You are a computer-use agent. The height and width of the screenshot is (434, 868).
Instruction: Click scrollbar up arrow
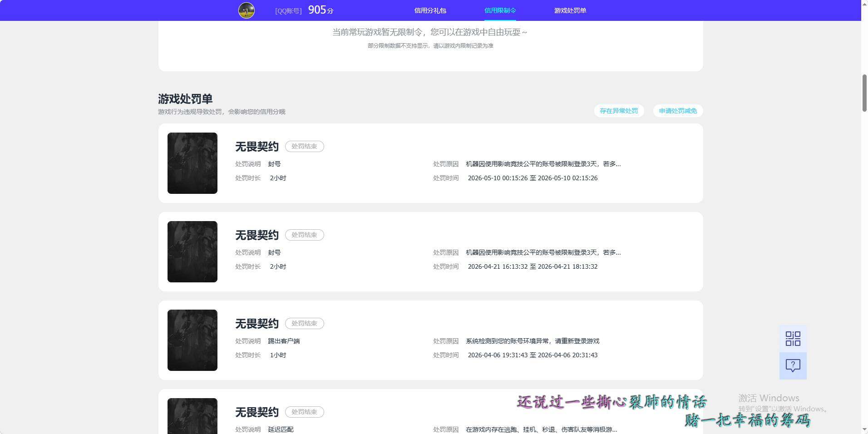coord(864,3)
